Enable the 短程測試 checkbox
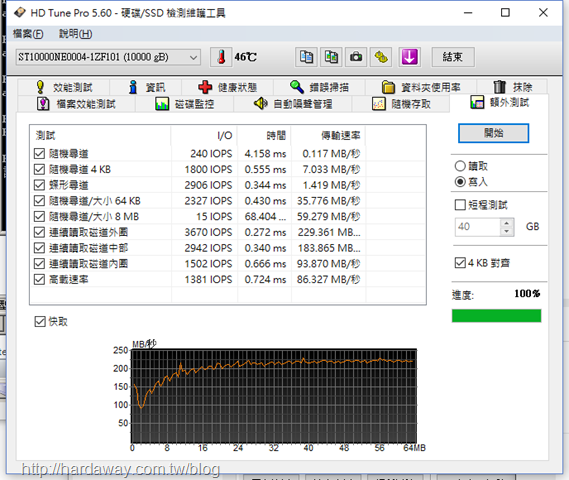This screenshot has width=569, height=480. click(x=460, y=205)
